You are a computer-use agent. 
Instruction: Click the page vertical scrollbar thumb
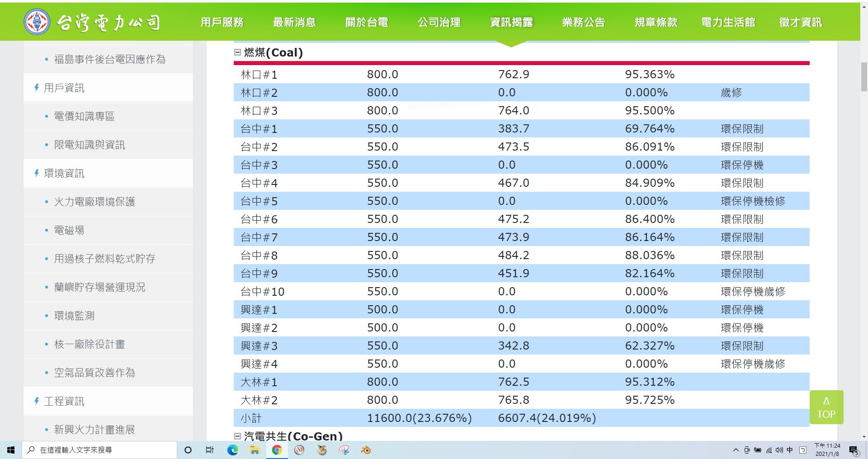coord(864,77)
